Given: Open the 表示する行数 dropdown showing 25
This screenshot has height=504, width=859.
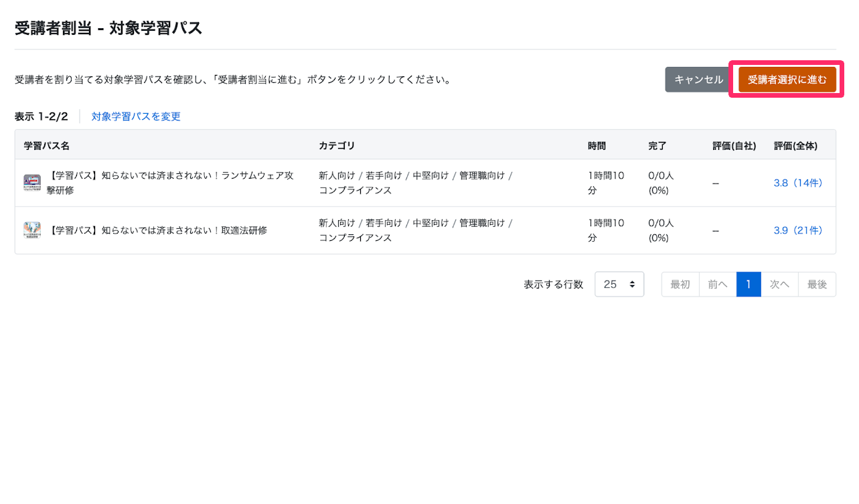Looking at the screenshot, I should click(x=619, y=284).
